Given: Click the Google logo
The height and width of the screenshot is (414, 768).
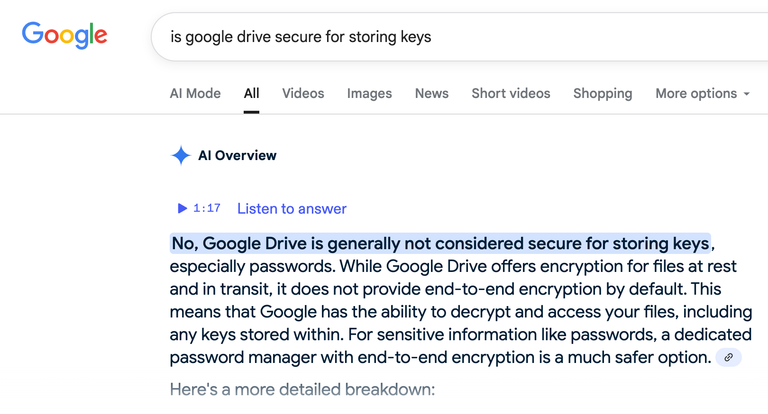Looking at the screenshot, I should tap(64, 35).
